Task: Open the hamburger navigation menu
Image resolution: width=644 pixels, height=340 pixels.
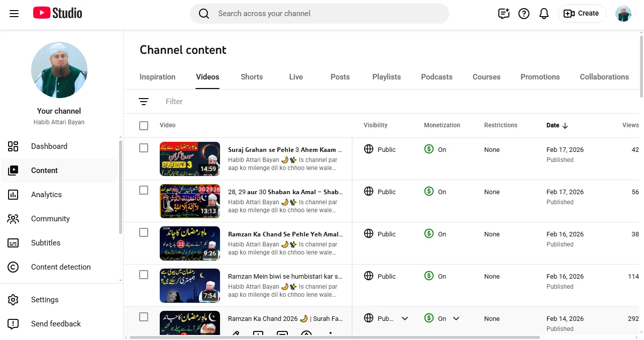Action: click(14, 14)
